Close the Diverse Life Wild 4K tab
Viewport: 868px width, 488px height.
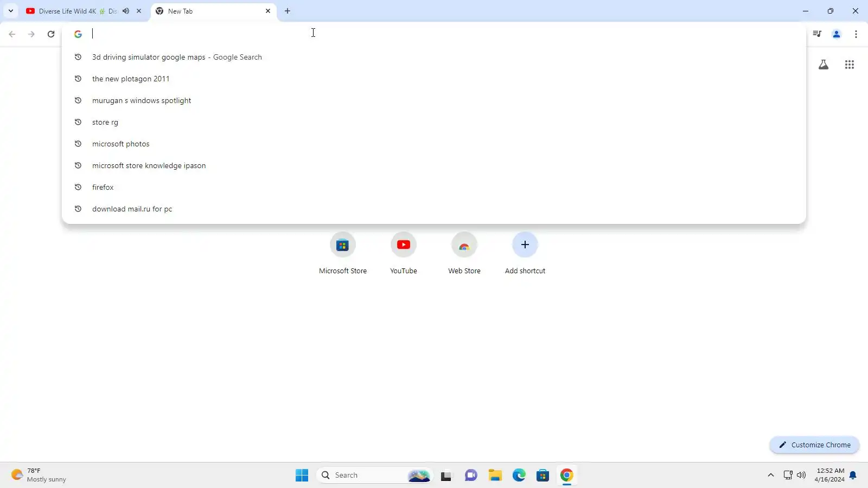pos(139,11)
